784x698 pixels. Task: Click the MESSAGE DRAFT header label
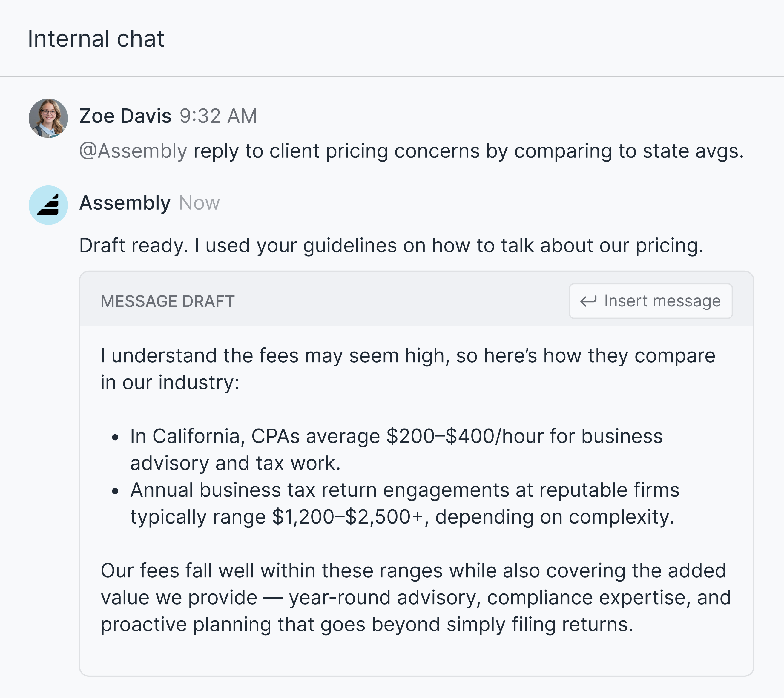168,301
